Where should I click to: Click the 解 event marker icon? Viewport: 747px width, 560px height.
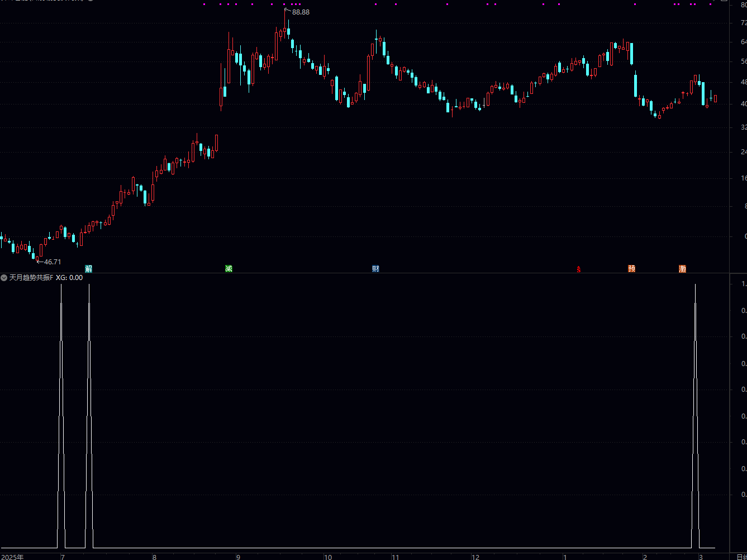88,269
